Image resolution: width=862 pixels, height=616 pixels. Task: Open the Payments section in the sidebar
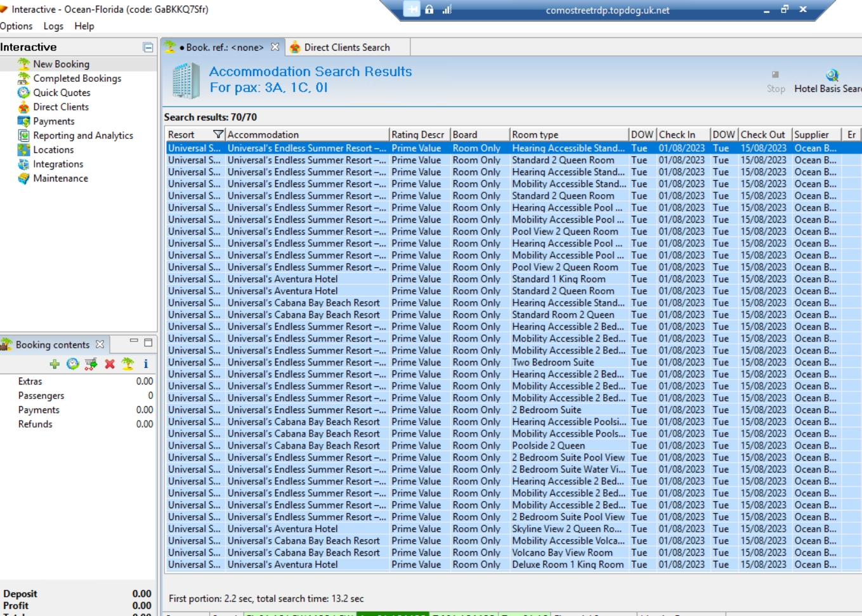click(54, 121)
